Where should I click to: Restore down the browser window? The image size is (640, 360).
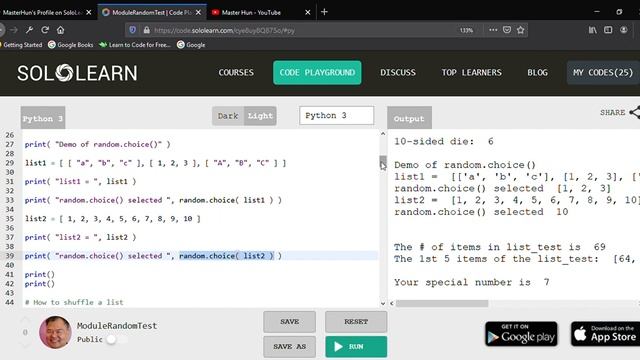[x=619, y=12]
